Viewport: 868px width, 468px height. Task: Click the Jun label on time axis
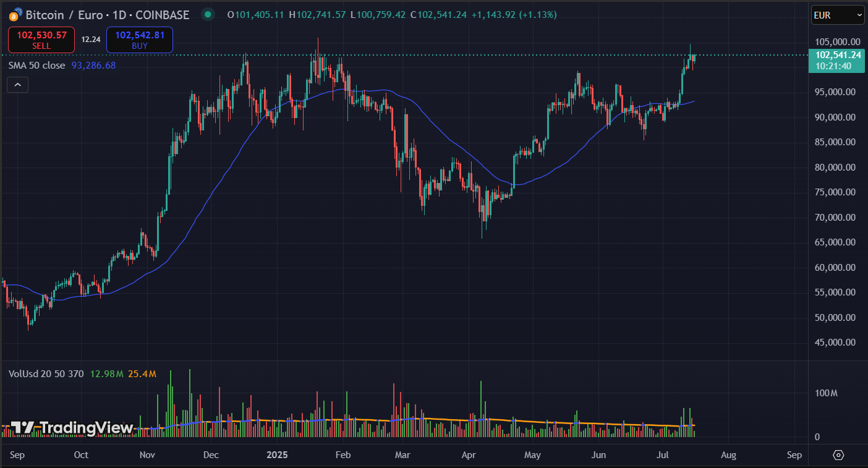(x=598, y=455)
